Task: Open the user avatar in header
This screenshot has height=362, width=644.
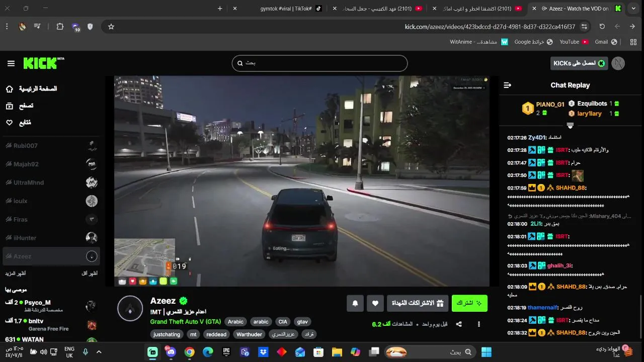Action: [x=618, y=63]
